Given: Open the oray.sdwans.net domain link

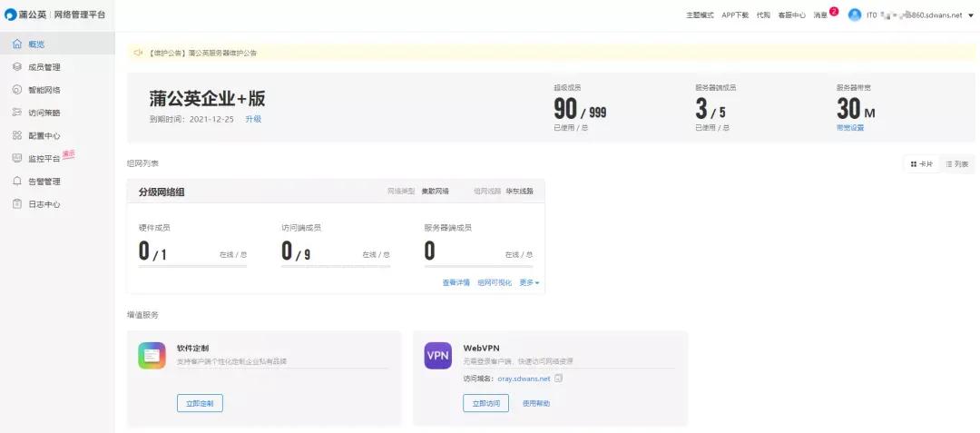Looking at the screenshot, I should [524, 379].
